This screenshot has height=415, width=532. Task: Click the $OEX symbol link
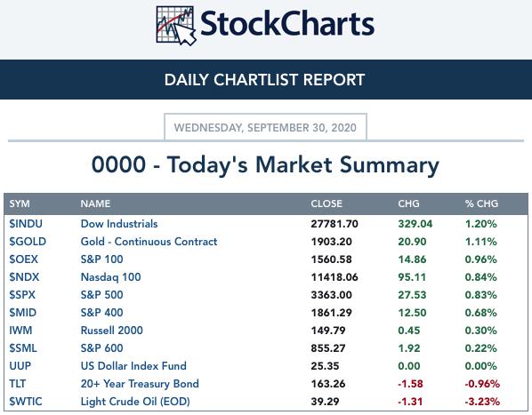[23, 259]
